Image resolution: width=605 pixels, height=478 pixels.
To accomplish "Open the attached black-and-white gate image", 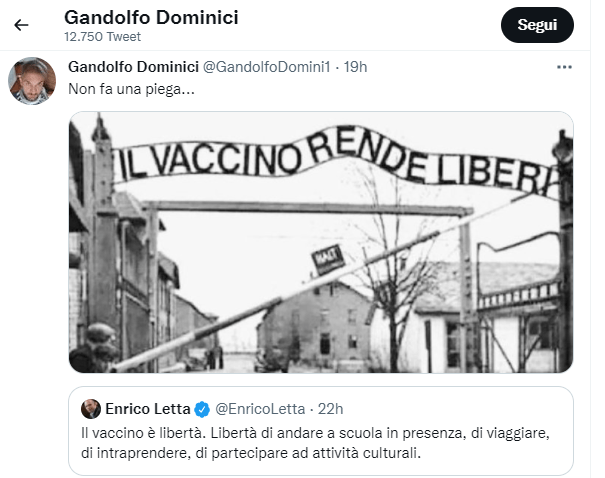I will (x=321, y=242).
